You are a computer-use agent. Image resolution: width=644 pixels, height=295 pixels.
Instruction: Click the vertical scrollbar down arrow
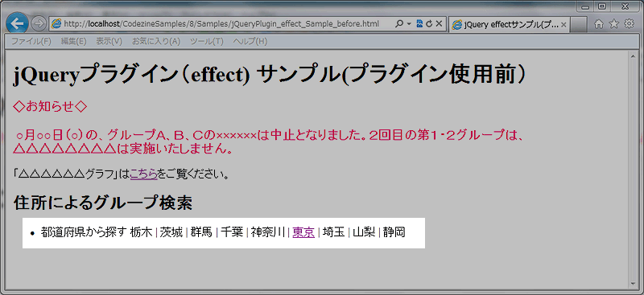[x=633, y=284]
